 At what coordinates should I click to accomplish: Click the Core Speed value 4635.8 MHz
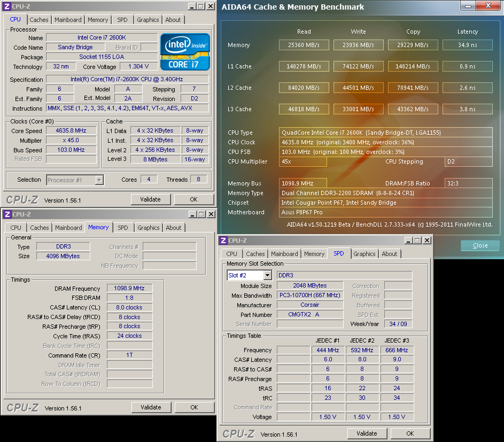(71, 131)
